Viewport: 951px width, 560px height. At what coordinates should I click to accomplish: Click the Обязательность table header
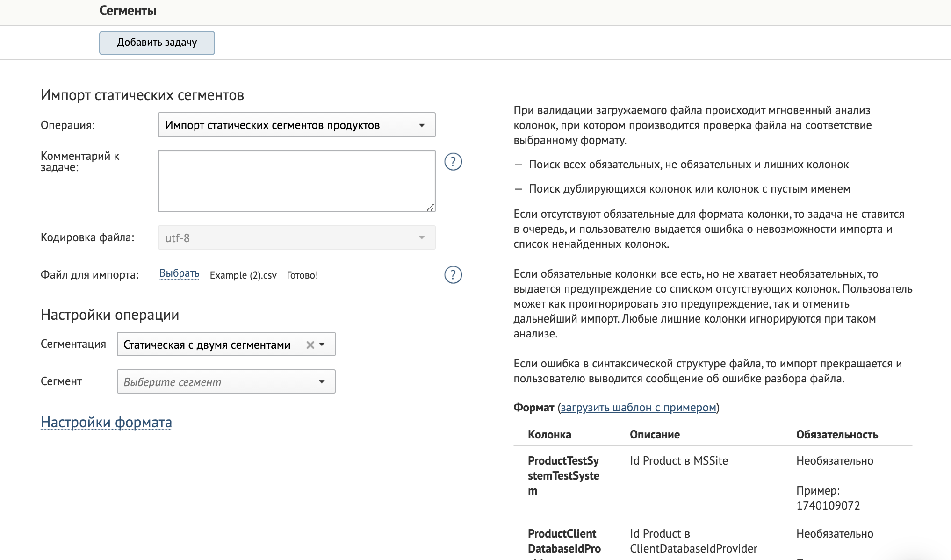pyautogui.click(x=837, y=435)
